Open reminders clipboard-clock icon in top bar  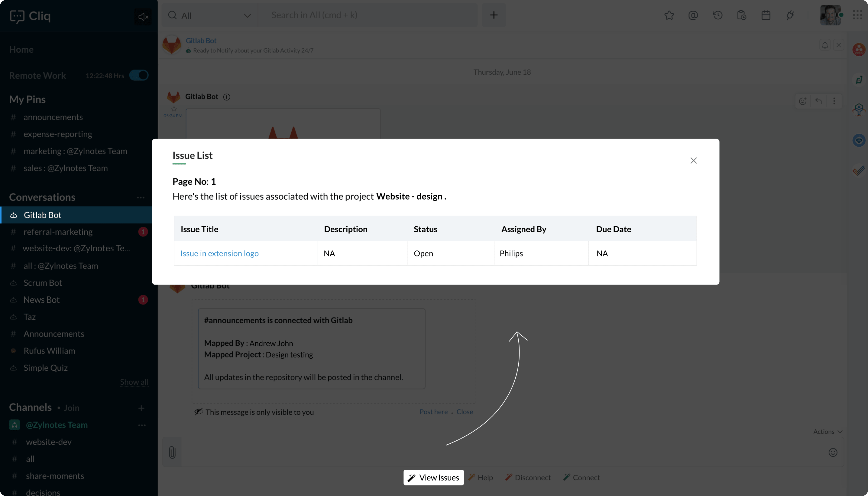pyautogui.click(x=741, y=15)
